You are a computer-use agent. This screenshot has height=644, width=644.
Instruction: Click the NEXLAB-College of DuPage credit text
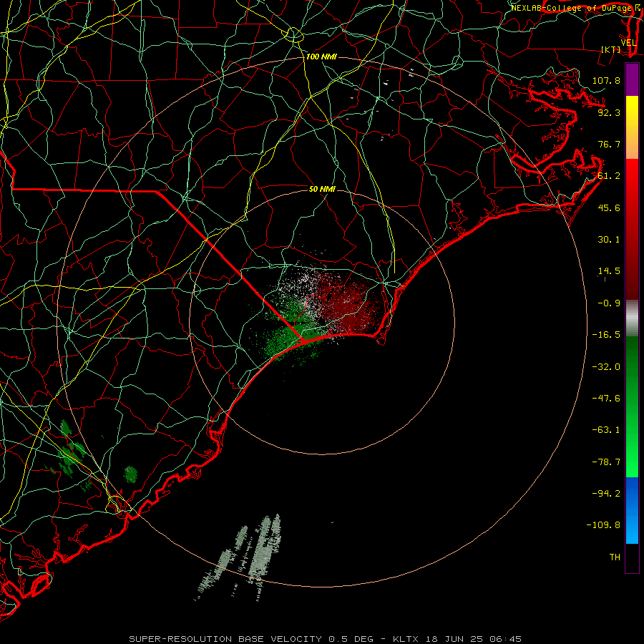coord(572,8)
